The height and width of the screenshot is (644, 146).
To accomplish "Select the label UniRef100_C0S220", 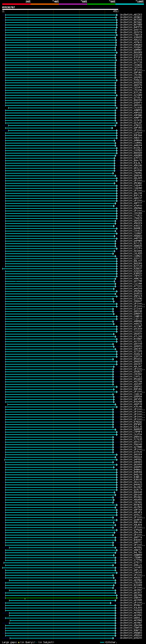I will click(x=131, y=331).
